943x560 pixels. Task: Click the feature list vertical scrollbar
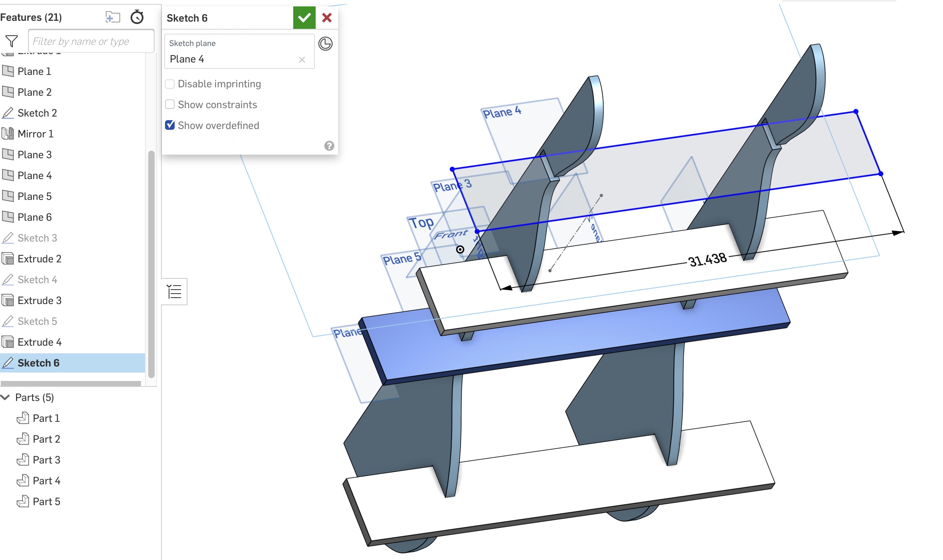point(151,264)
